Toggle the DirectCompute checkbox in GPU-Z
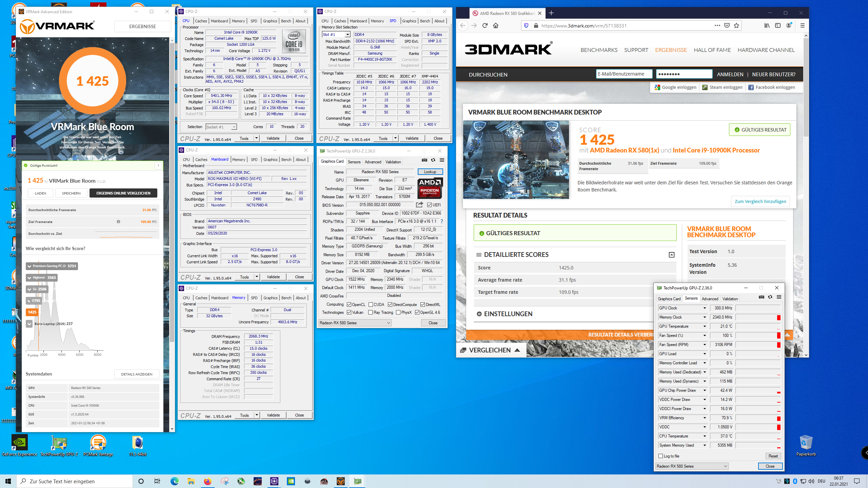The width and height of the screenshot is (868, 488). pyautogui.click(x=390, y=305)
